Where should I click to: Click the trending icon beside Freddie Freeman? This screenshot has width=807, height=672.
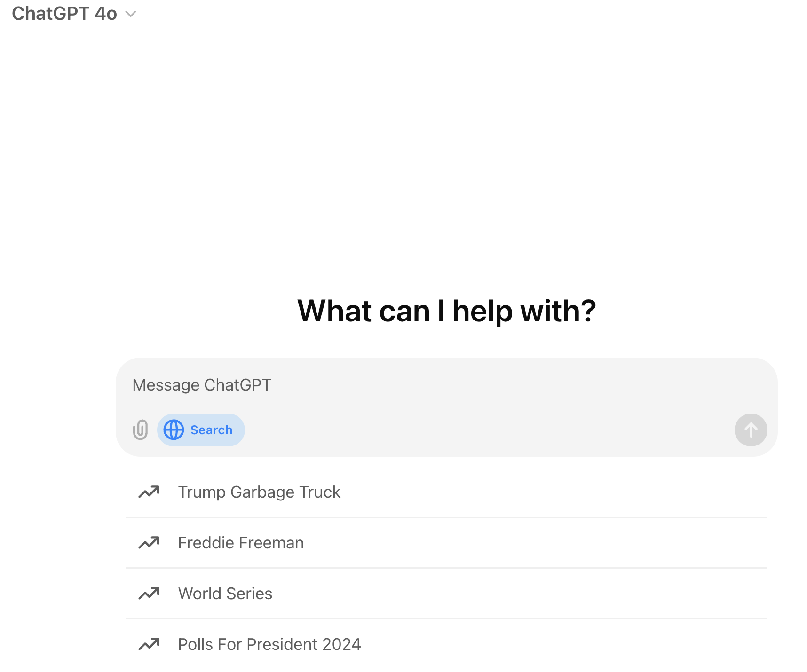[149, 543]
